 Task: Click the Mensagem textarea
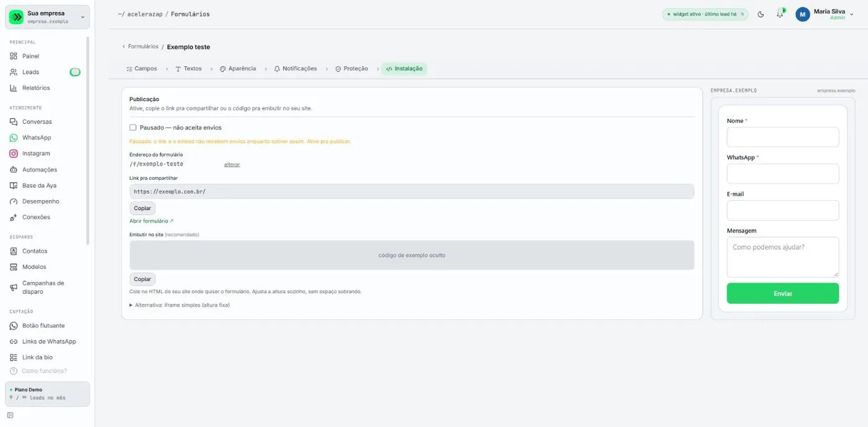782,257
